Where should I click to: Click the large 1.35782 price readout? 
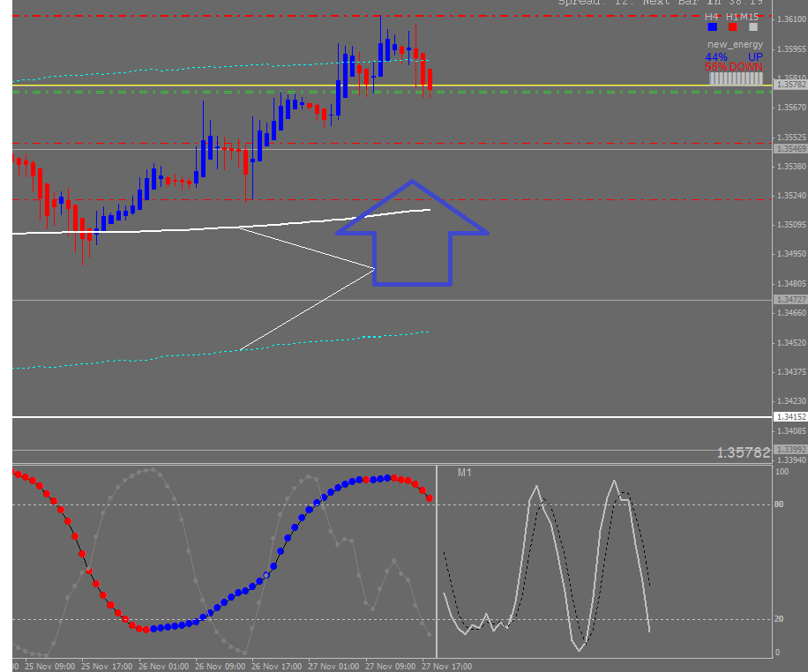tap(743, 452)
